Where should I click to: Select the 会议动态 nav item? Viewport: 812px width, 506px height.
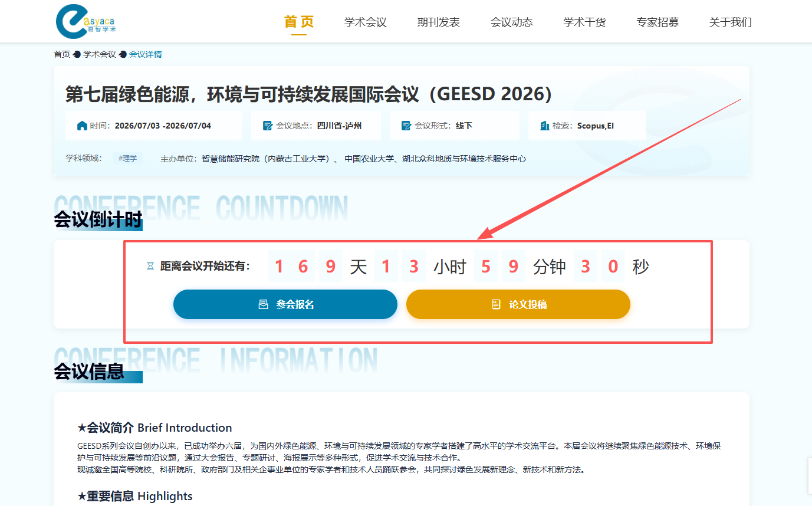point(512,22)
